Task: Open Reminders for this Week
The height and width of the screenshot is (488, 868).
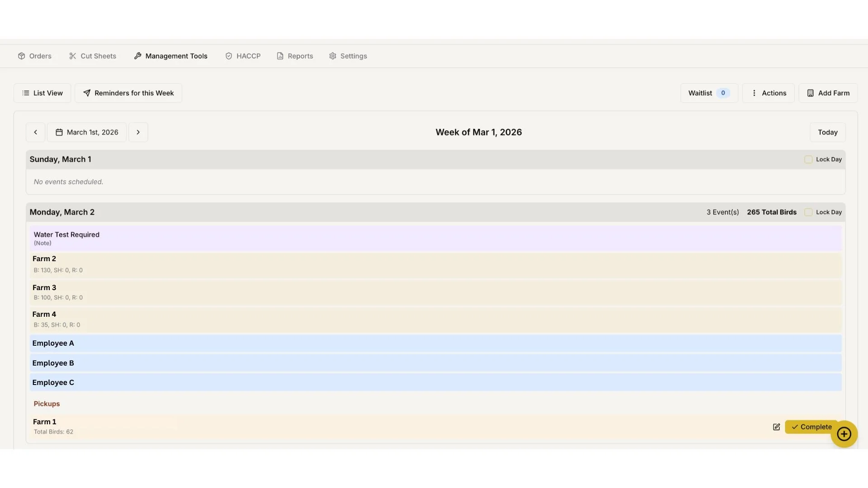Action: [x=128, y=93]
